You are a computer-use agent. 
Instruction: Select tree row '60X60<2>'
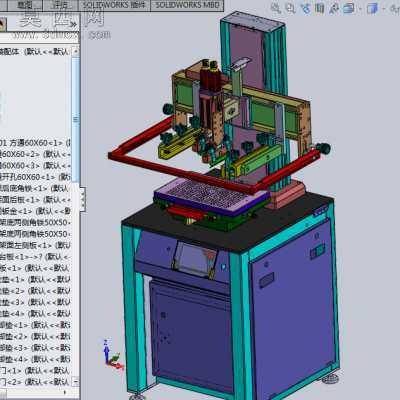(35, 154)
